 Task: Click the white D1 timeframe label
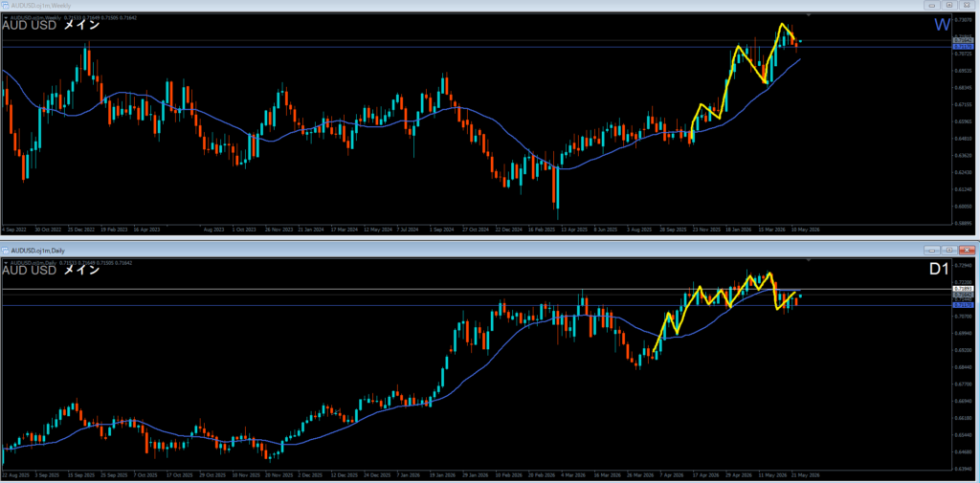939,270
